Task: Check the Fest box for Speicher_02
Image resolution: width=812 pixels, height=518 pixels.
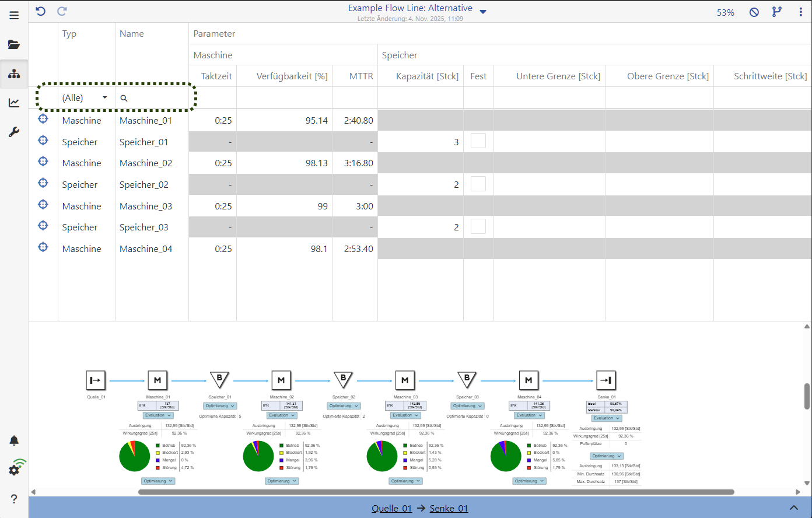Action: coord(478,183)
